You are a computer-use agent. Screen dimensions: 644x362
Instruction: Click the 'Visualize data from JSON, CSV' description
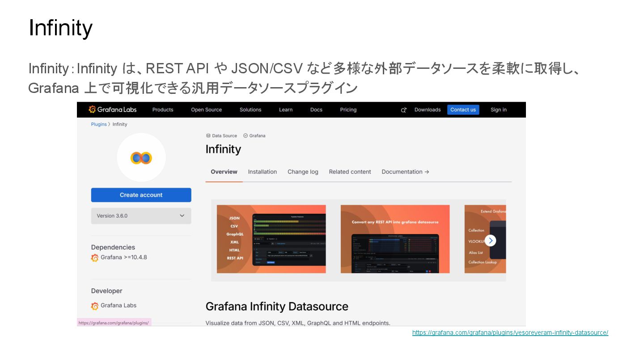tap(298, 323)
